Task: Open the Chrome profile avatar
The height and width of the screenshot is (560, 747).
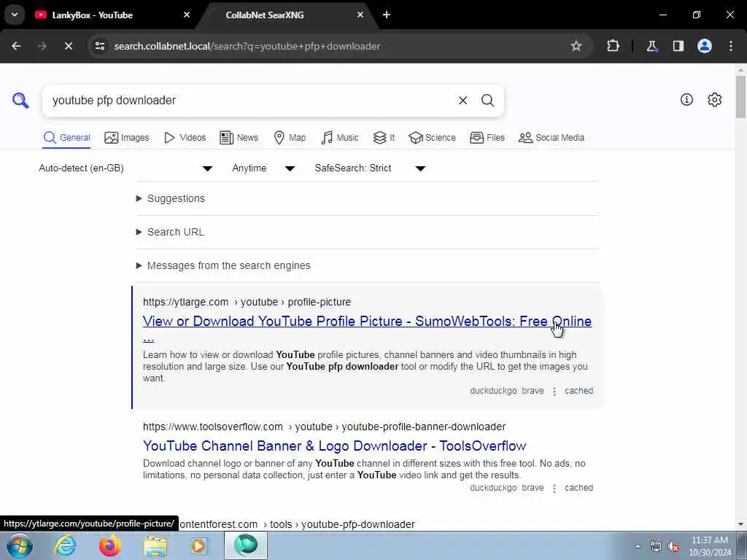Action: 705,46
